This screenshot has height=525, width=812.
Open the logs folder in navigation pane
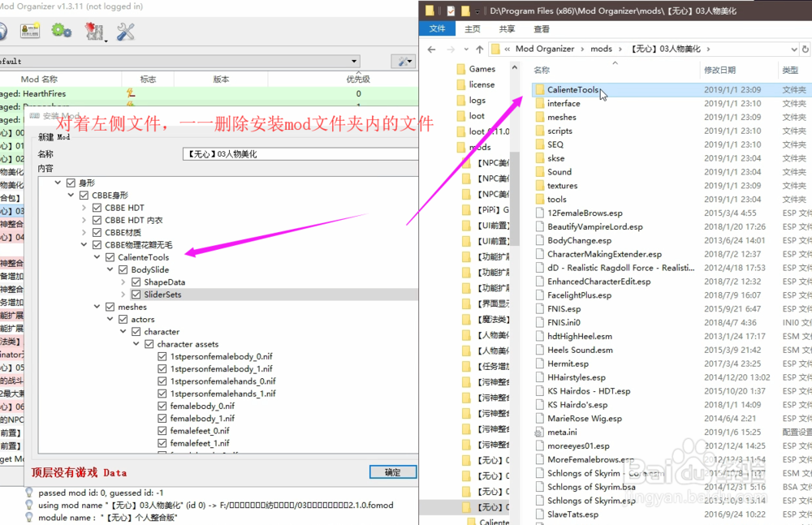tap(477, 100)
